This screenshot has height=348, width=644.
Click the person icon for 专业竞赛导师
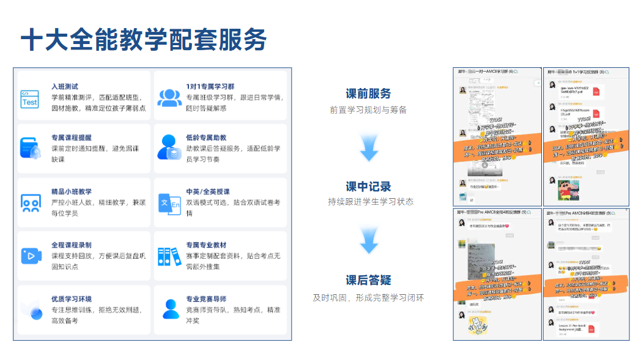point(171,309)
